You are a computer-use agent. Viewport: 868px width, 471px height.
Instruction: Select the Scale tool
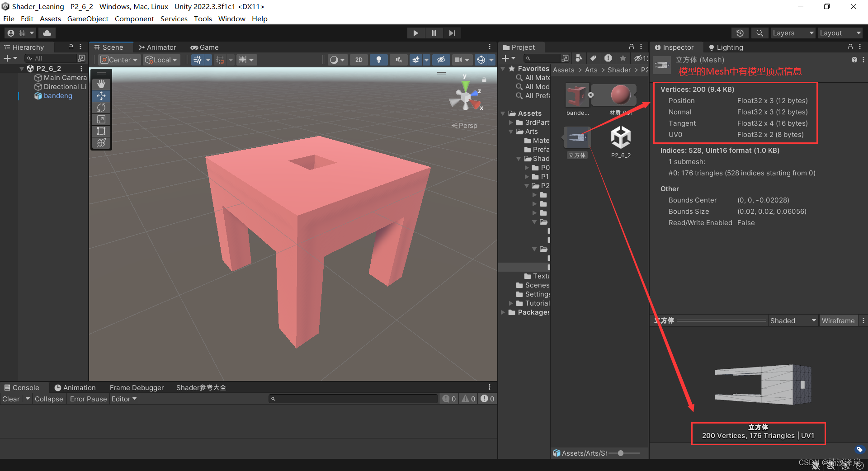(x=101, y=119)
